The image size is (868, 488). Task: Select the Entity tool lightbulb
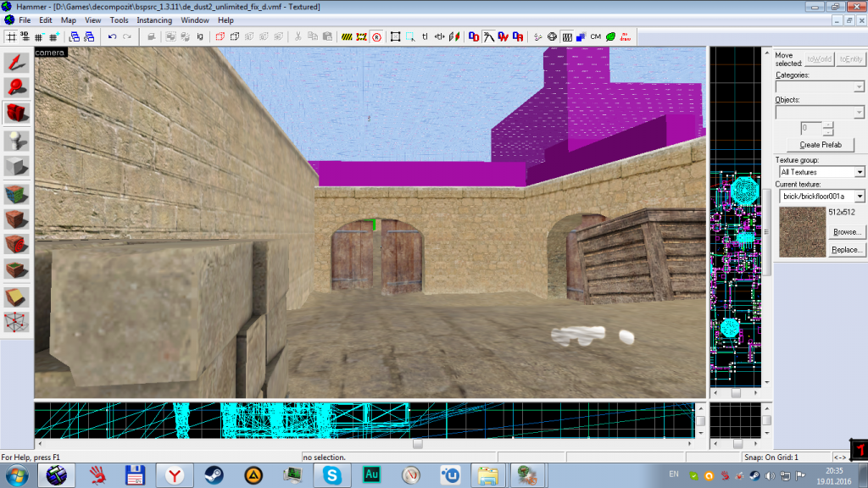point(17,139)
